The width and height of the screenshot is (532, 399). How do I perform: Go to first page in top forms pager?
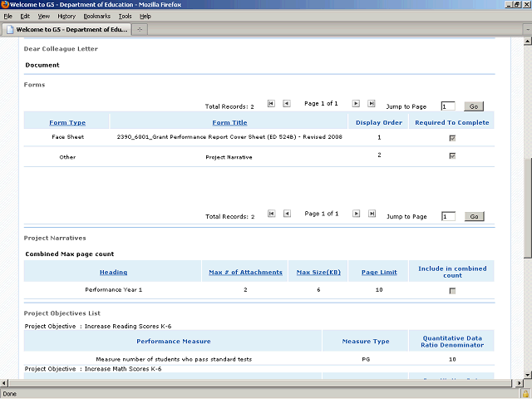pos(272,104)
